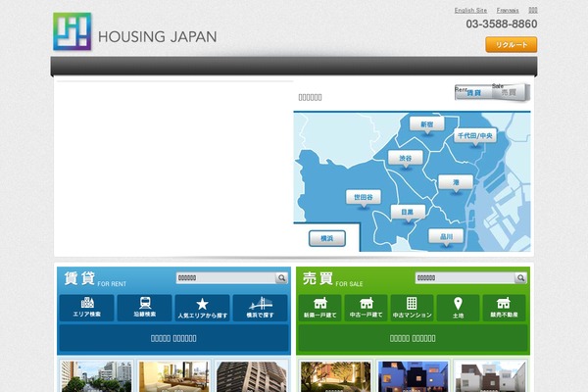Open the rental living room interior thumbnail
Image resolution: width=588 pixels, height=392 pixels.
[x=174, y=376]
